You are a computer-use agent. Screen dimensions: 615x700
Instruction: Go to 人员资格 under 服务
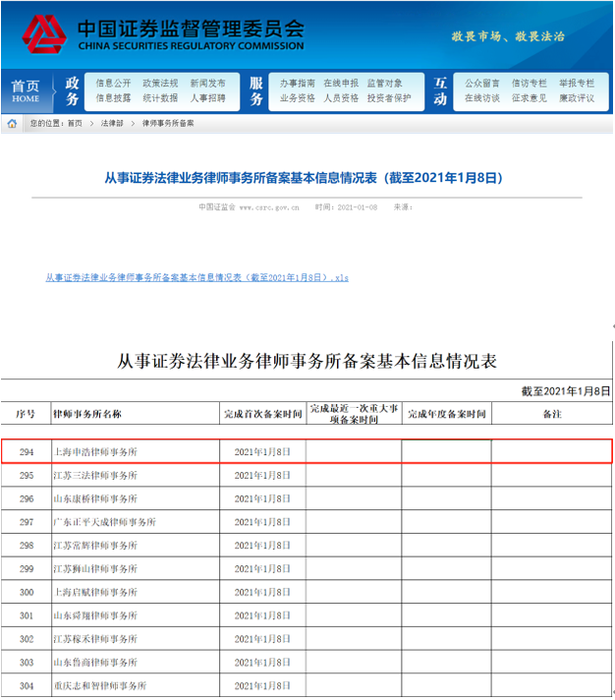(x=341, y=97)
